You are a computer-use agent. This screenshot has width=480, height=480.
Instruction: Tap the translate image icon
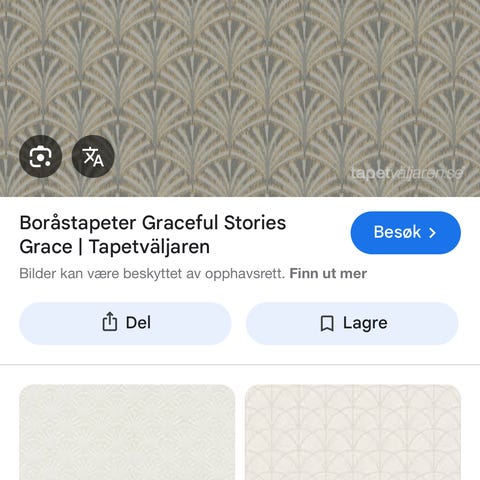point(93,156)
